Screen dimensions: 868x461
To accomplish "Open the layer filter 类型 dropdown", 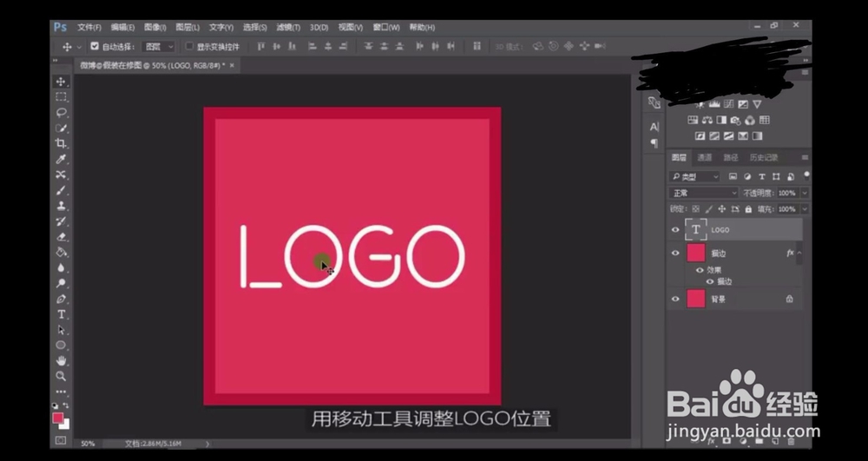I will pos(694,177).
